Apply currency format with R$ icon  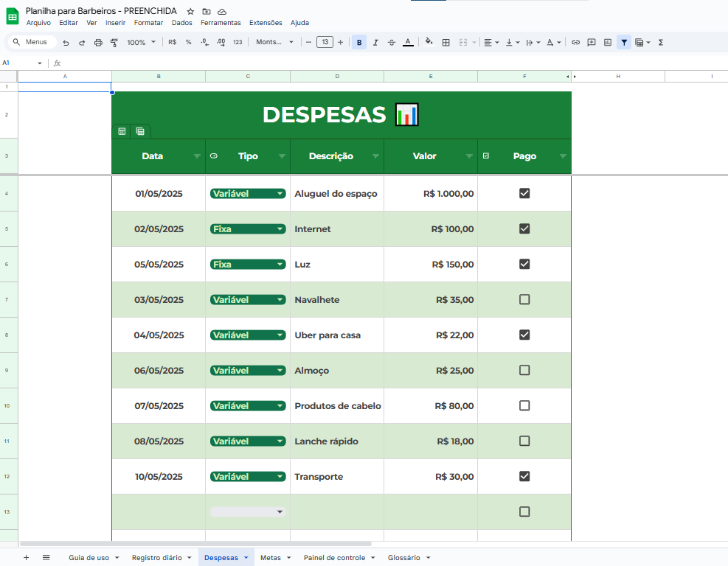(173, 42)
